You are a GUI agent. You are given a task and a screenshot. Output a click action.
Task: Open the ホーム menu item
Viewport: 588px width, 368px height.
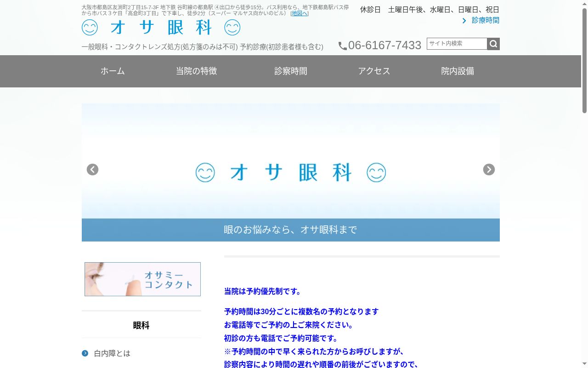(x=113, y=71)
